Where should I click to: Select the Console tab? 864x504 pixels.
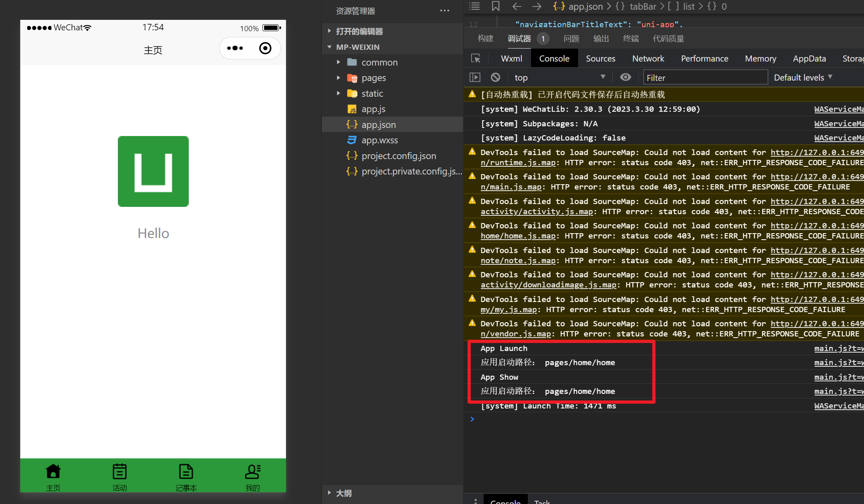click(554, 59)
